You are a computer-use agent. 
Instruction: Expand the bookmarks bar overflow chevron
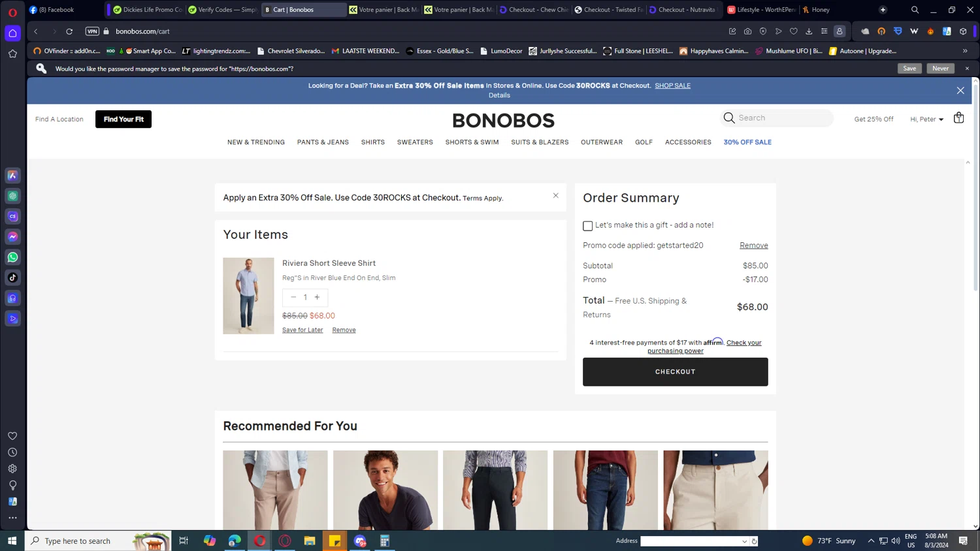pyautogui.click(x=965, y=51)
